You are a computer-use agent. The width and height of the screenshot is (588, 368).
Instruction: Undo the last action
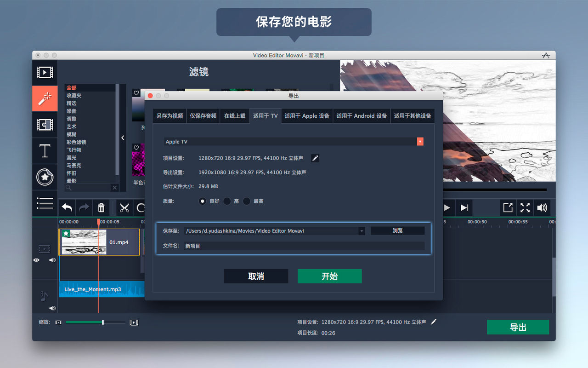click(x=67, y=208)
